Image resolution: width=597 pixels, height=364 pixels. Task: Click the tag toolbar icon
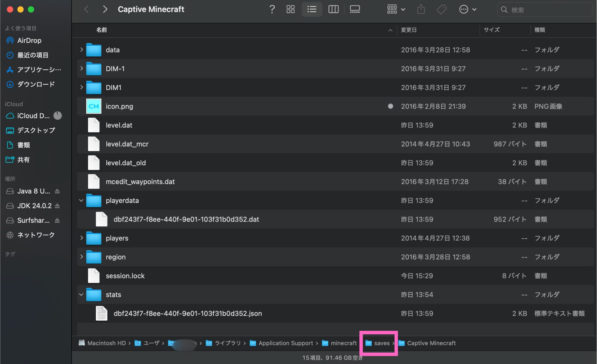(441, 9)
